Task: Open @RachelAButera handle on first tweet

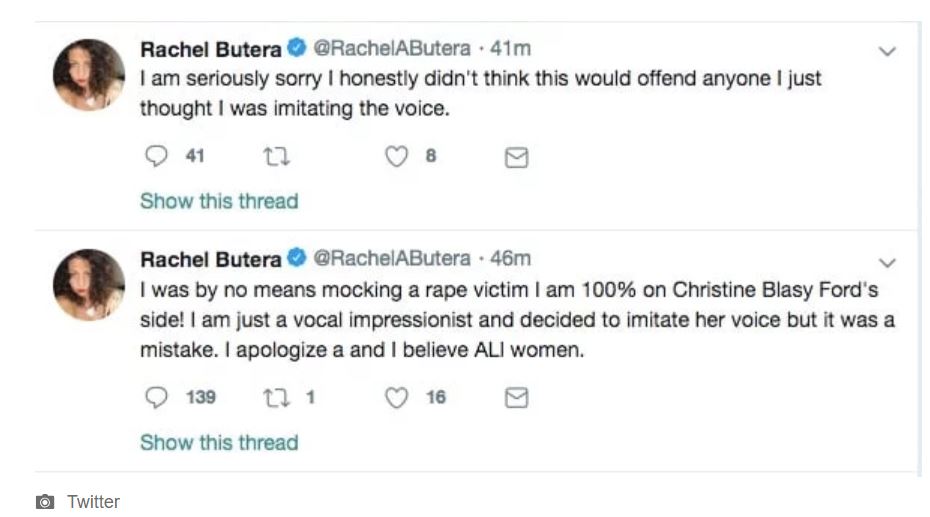Action: [391, 48]
